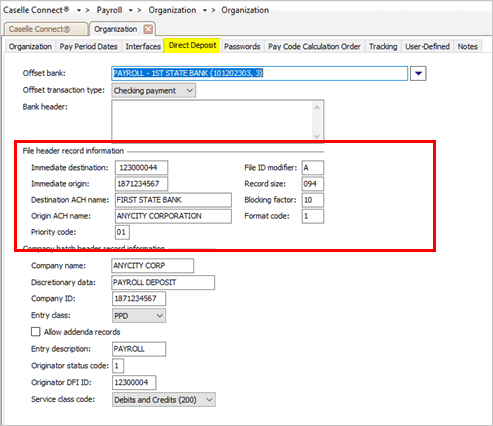The width and height of the screenshot is (493, 426).
Task: Close the Organization document tab
Action: pos(148,29)
